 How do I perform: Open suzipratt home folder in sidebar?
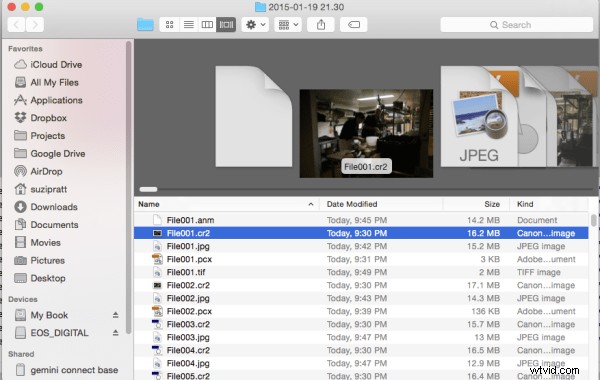[x=41, y=189]
